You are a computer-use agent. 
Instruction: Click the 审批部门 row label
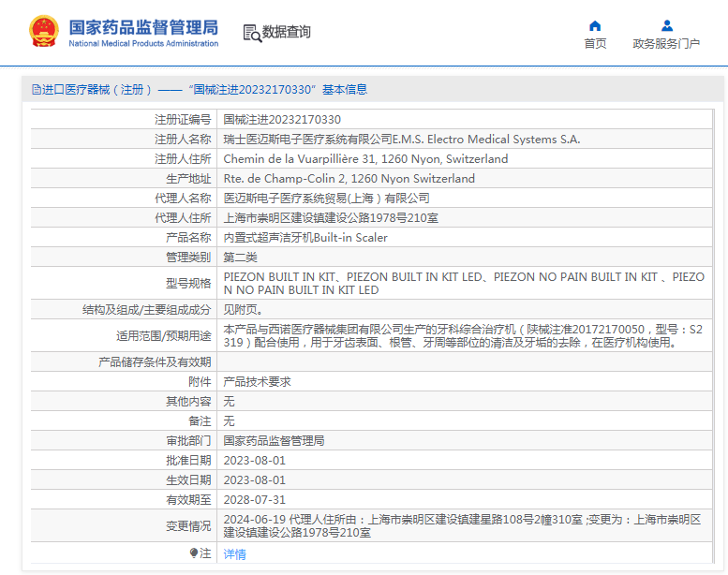point(188,441)
